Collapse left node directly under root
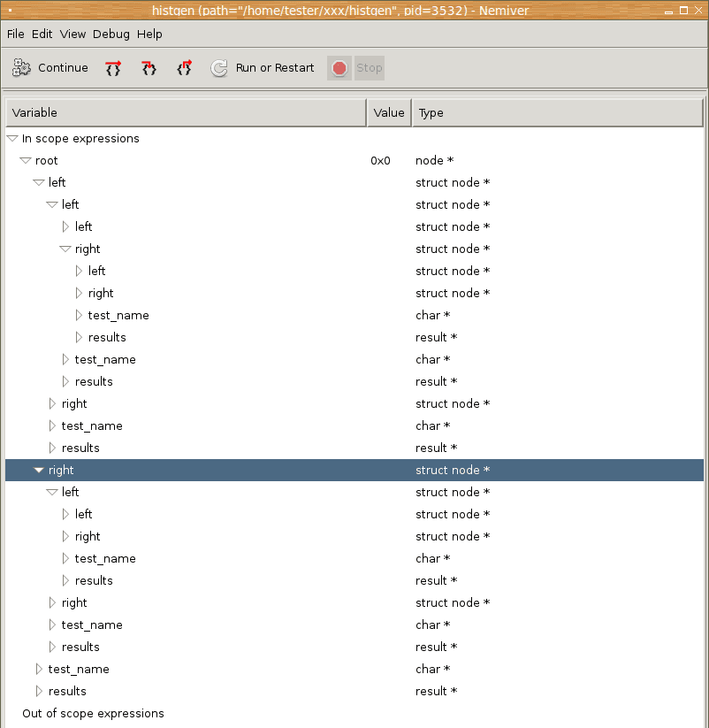Screen dimensions: 709x728 click(x=39, y=182)
